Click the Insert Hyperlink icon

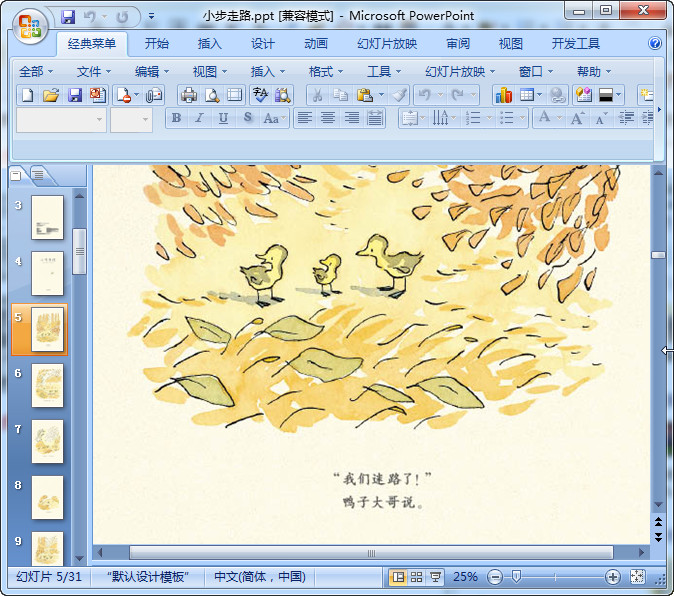tap(558, 95)
